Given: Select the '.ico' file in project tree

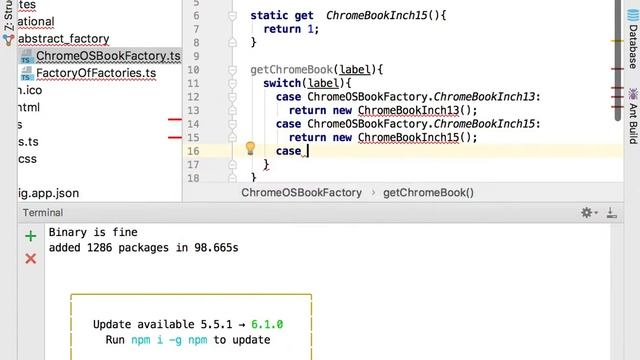Looking at the screenshot, I should pos(30,90).
